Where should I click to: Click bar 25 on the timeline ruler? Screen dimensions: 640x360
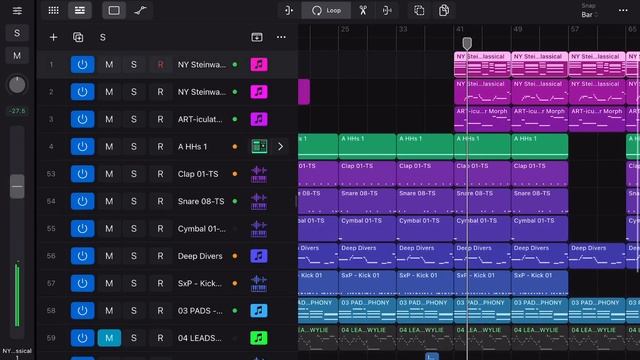pos(345,29)
